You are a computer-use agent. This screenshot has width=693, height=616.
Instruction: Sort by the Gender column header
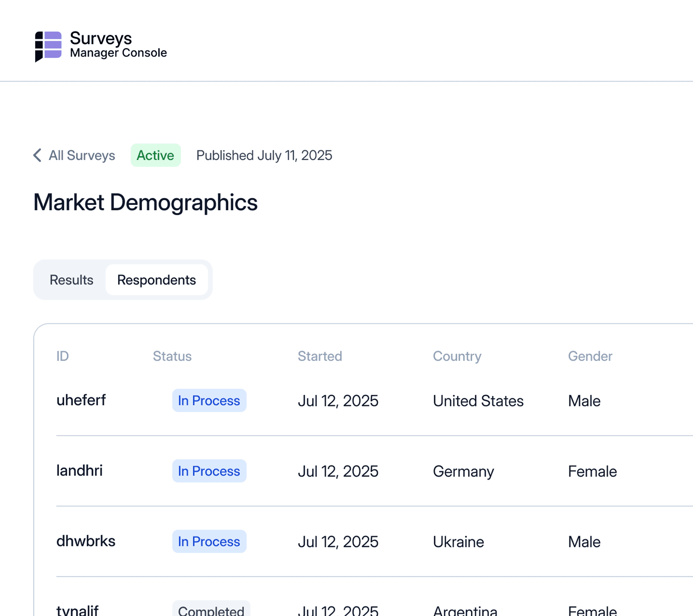click(590, 356)
